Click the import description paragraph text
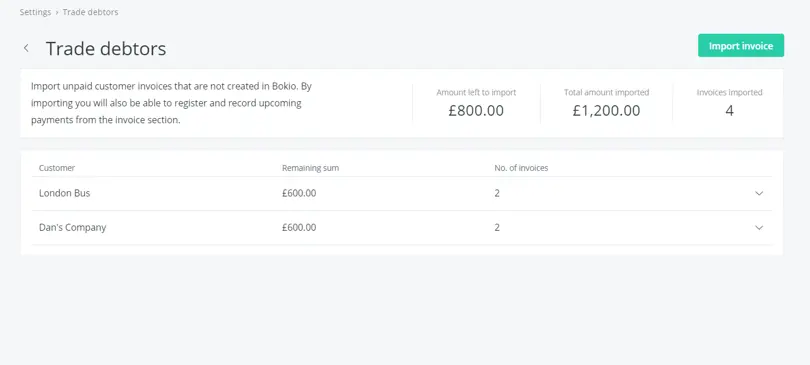 coord(172,103)
